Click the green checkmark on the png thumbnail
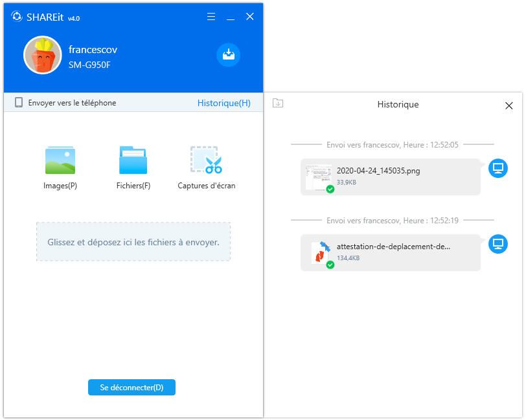526x420 pixels. 330,190
